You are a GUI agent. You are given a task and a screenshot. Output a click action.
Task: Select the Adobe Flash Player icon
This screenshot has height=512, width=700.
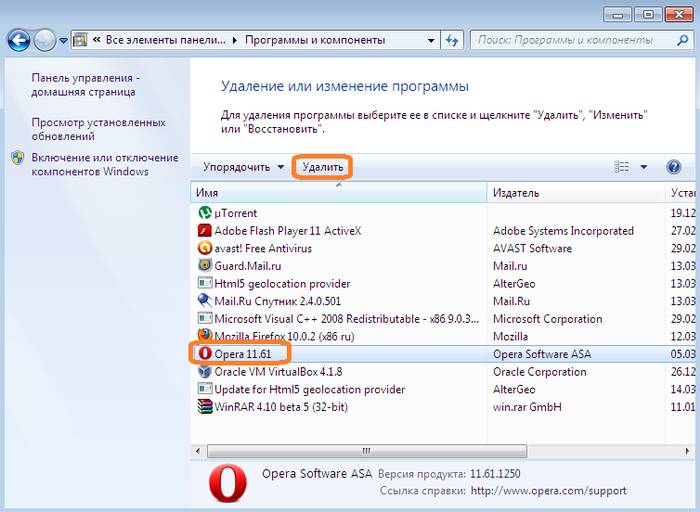pyautogui.click(x=205, y=231)
